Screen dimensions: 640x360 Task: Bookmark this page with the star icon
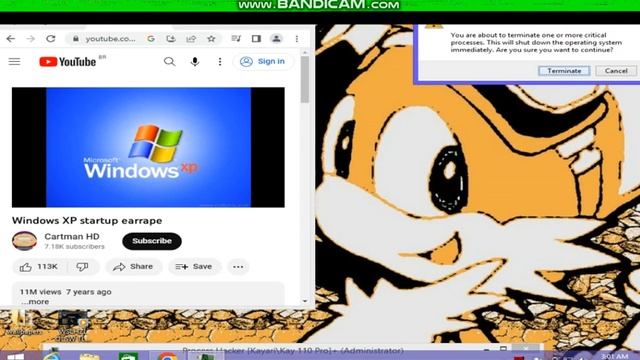211,39
